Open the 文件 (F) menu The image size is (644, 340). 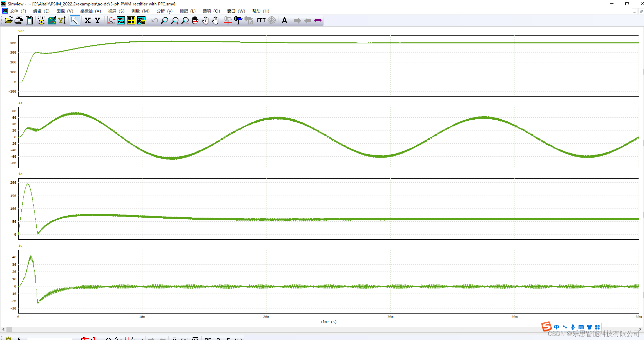coord(18,11)
